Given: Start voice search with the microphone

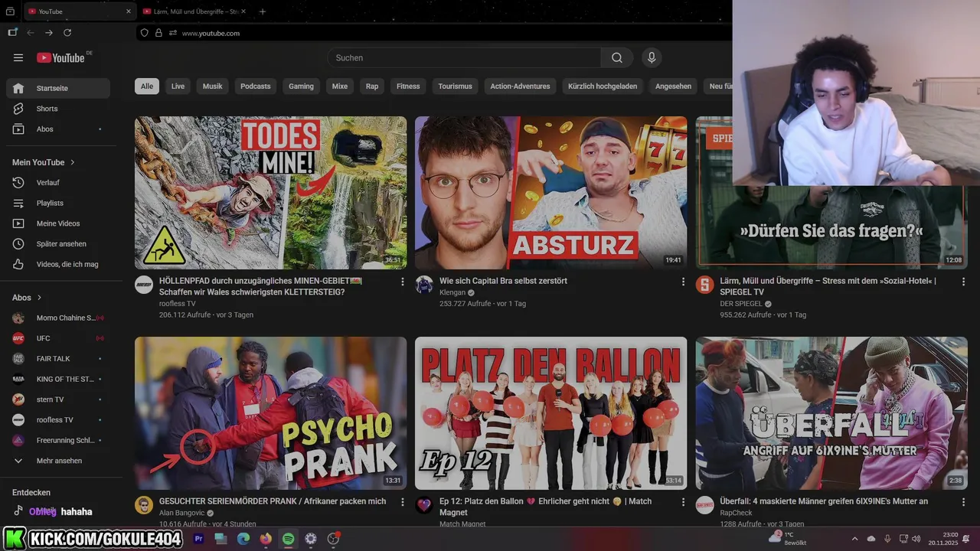Looking at the screenshot, I should point(652,57).
